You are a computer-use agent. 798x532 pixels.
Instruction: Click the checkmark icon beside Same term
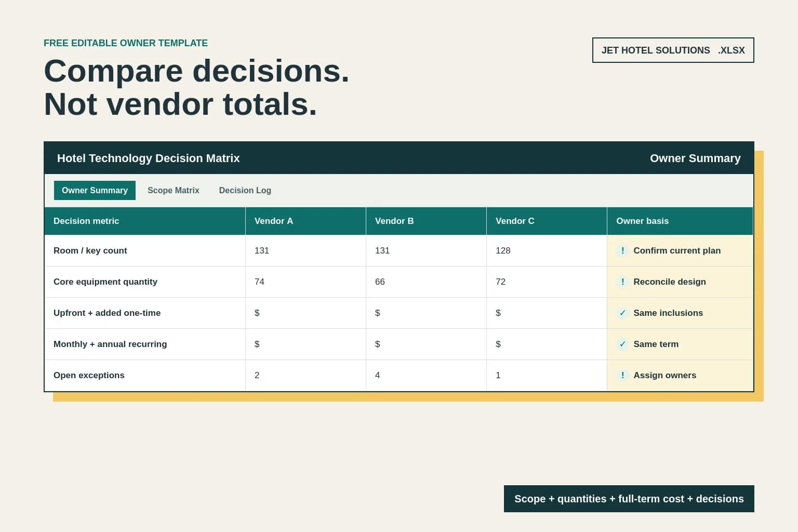622,344
